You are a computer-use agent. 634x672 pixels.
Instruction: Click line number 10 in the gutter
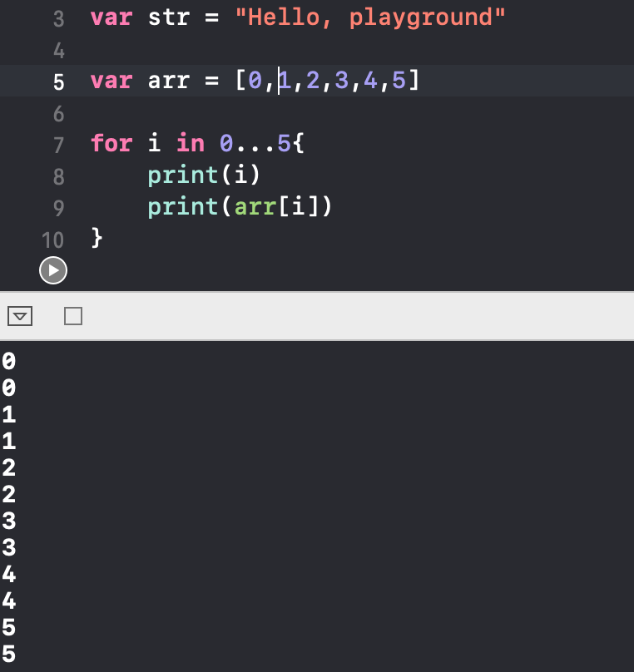(53, 240)
